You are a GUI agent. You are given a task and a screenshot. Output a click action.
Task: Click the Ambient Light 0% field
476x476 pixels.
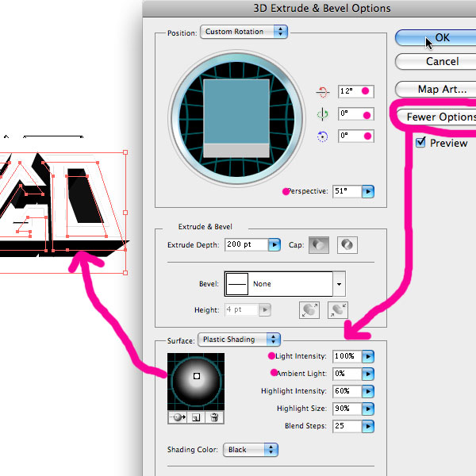pos(347,374)
